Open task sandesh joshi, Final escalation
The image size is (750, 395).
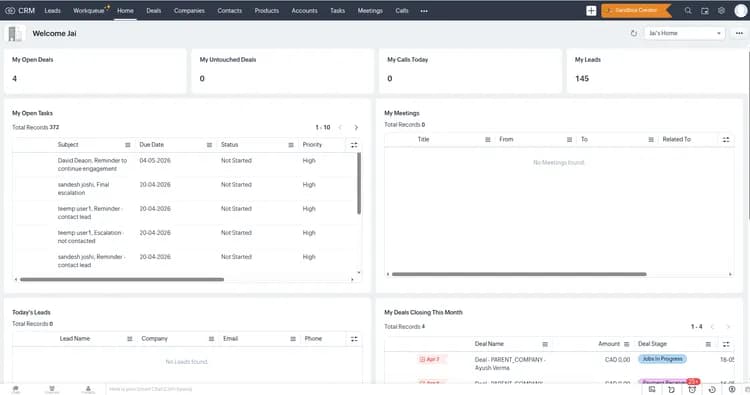(x=83, y=188)
